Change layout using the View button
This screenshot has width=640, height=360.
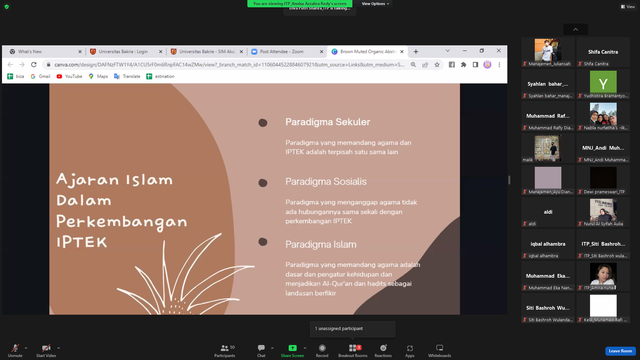(628, 7)
